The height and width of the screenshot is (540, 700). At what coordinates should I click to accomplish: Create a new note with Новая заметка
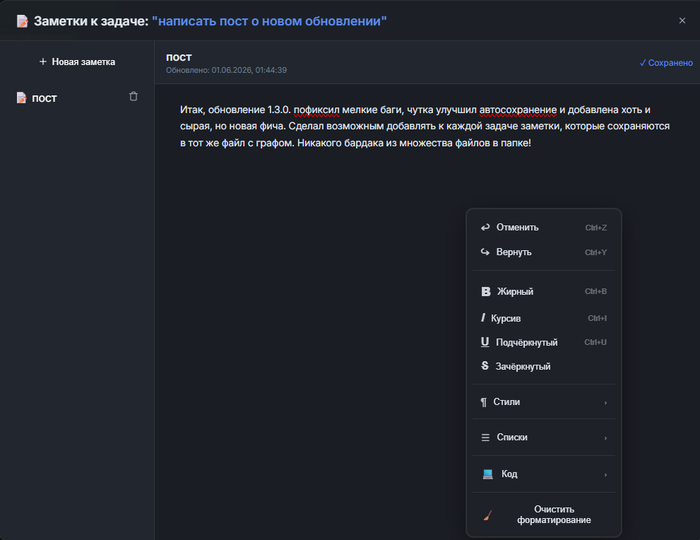click(x=77, y=62)
